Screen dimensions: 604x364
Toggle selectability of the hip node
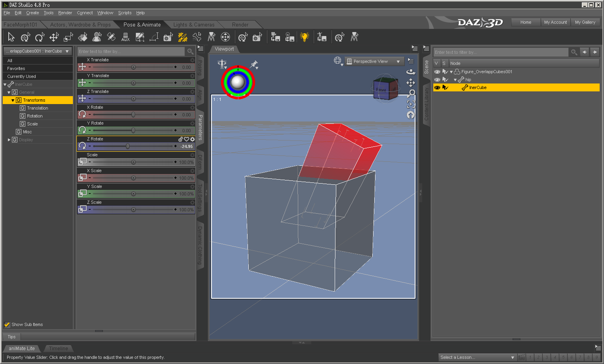point(445,80)
